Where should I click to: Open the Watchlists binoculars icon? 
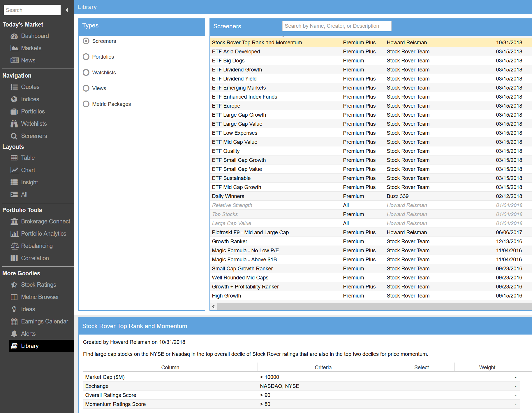14,124
